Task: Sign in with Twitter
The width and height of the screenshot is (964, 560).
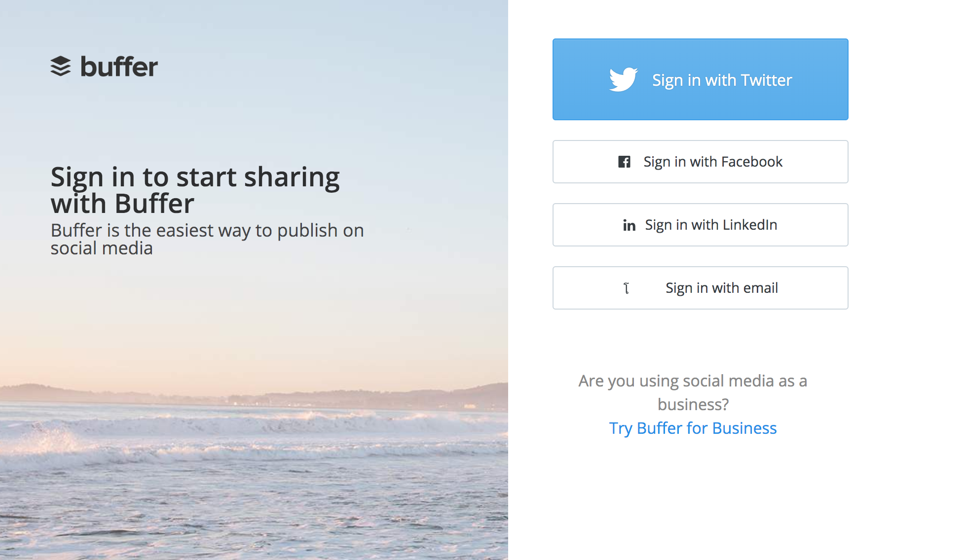Action: [x=700, y=79]
